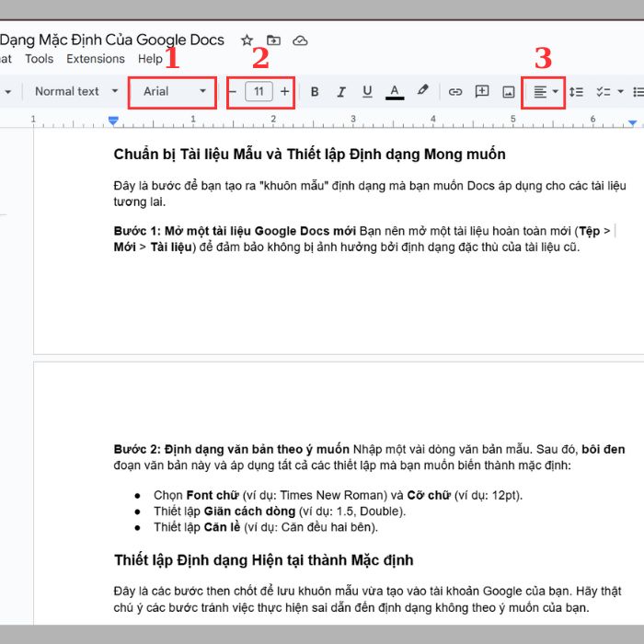Open the text alignment dropdown
The height and width of the screenshot is (644, 644).
(546, 92)
